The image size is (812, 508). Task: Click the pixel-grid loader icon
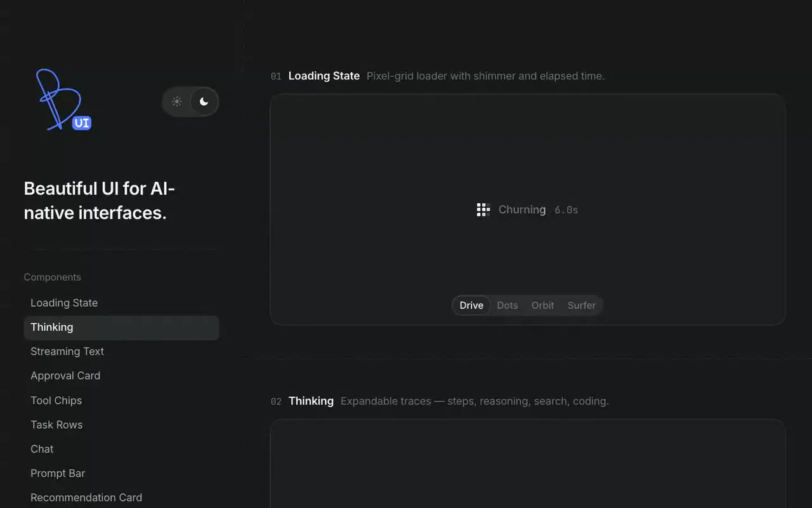coord(483,210)
